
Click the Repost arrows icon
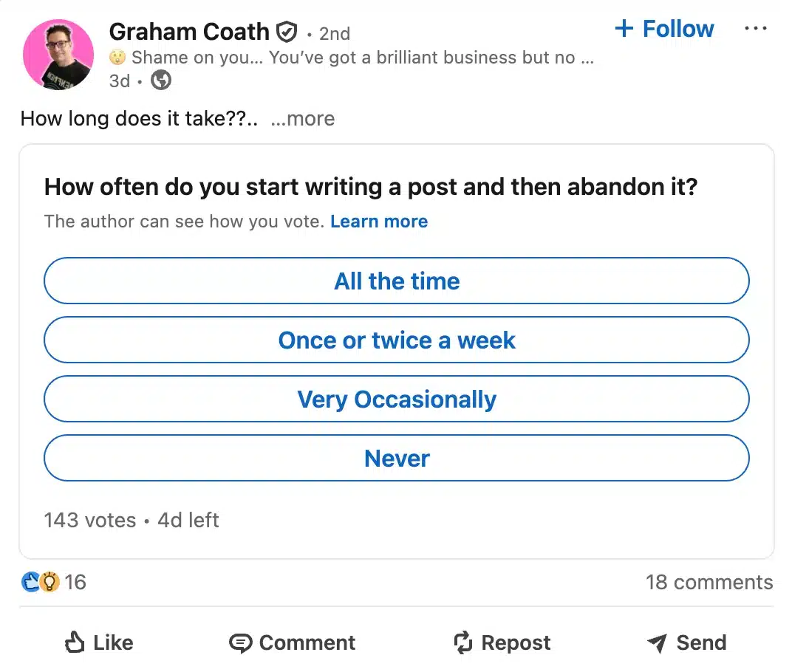[462, 642]
